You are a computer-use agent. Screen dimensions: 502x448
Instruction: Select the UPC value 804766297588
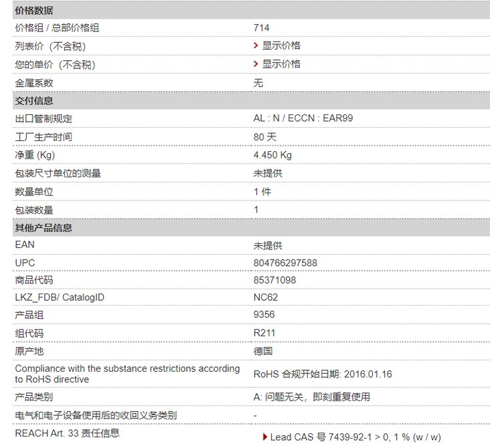click(285, 263)
